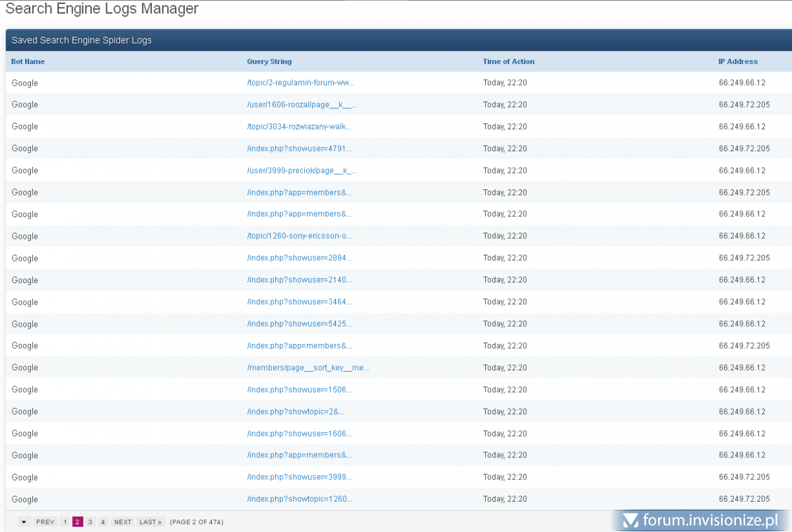Open the /user/3999-preciok query link
The width and height of the screenshot is (792, 532).
(302, 170)
